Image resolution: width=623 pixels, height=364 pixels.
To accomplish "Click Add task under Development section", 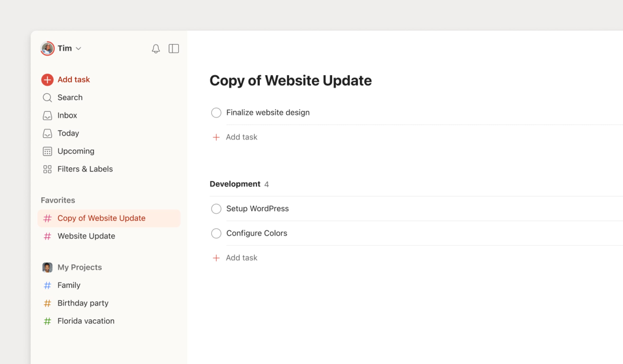I will point(241,257).
